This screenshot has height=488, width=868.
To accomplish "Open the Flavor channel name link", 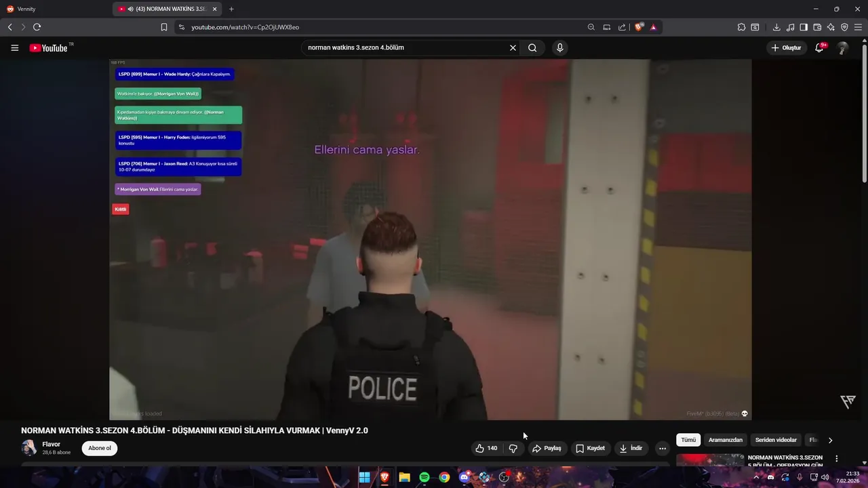I will (x=52, y=445).
